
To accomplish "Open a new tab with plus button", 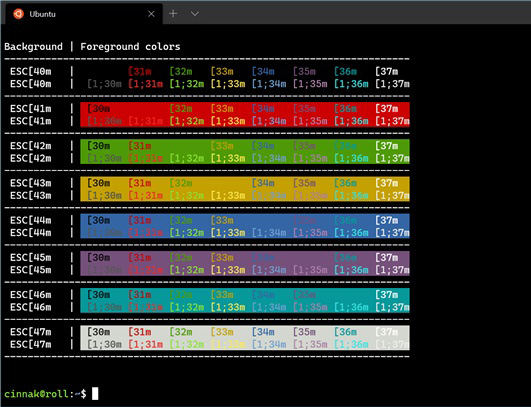I will click(x=173, y=14).
